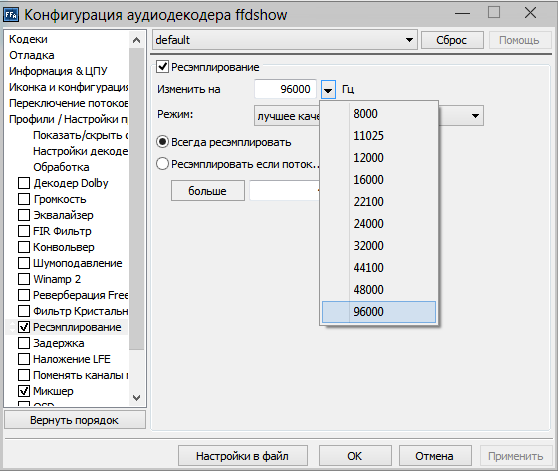Choose 22100 Hz from the list
The width and height of the screenshot is (558, 471).
(379, 202)
